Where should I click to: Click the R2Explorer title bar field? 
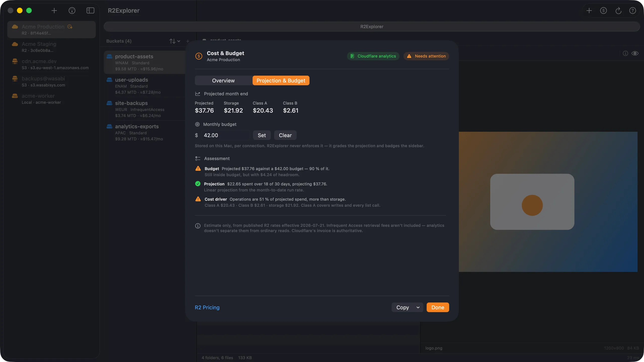click(372, 27)
